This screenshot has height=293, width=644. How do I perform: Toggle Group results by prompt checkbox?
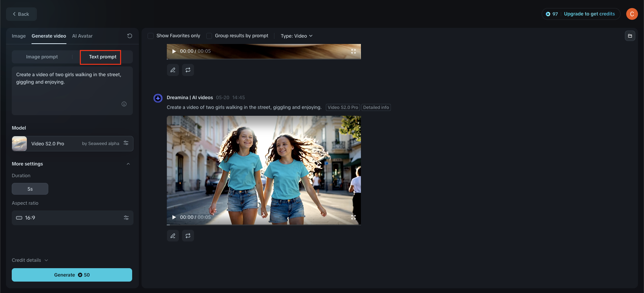click(x=209, y=36)
